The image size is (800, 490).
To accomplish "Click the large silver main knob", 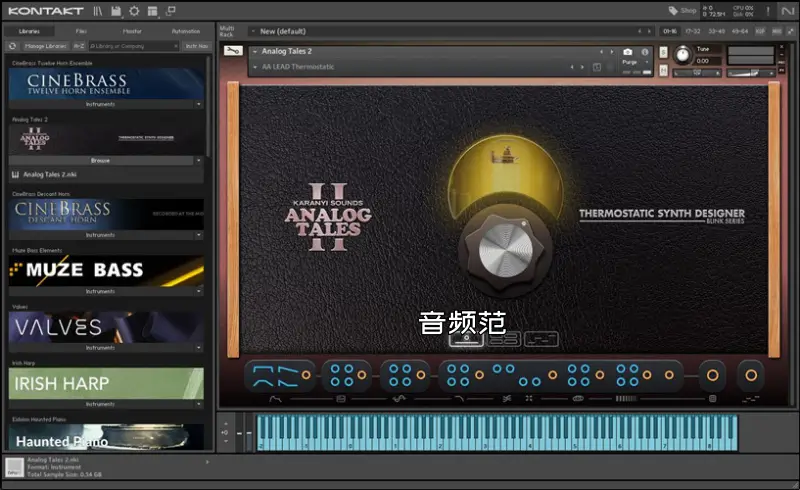I will pyautogui.click(x=505, y=250).
